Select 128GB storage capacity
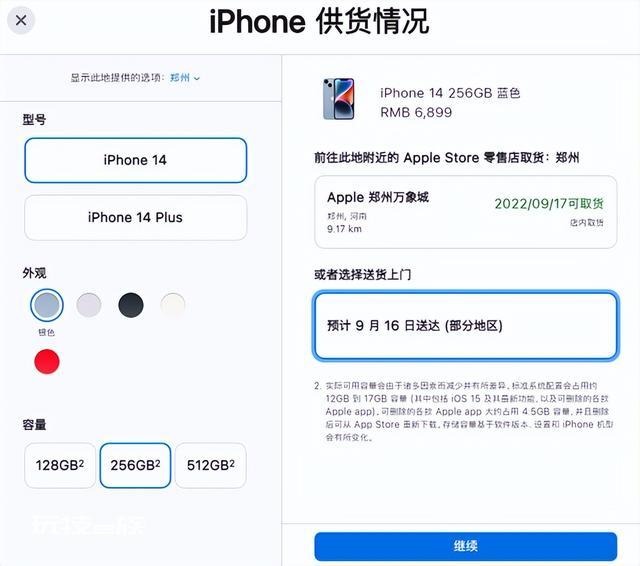The width and height of the screenshot is (640, 566). [60, 465]
